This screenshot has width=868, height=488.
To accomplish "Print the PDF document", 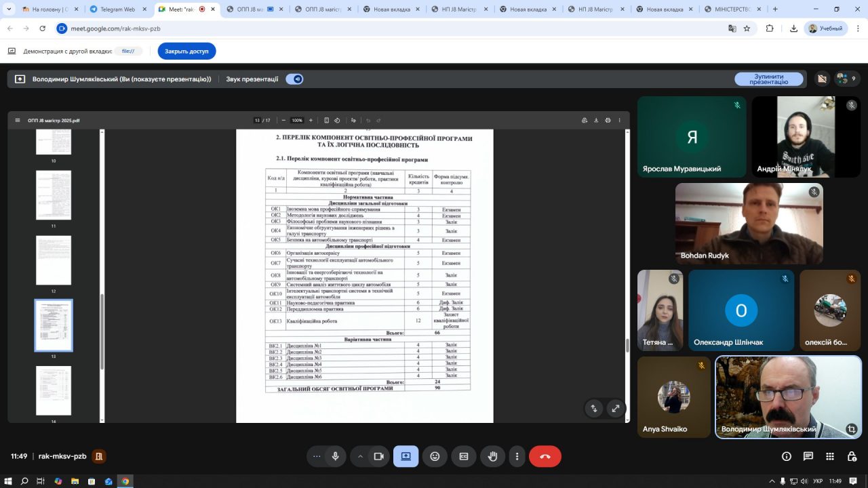I will pyautogui.click(x=608, y=121).
